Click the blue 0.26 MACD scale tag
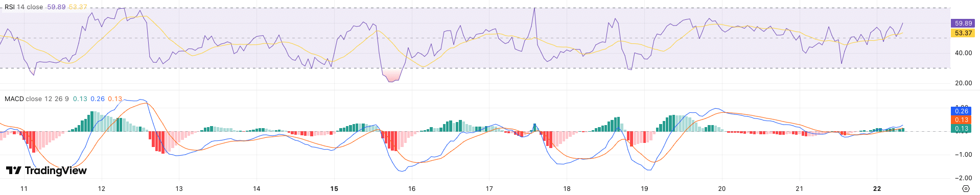 tap(962, 111)
